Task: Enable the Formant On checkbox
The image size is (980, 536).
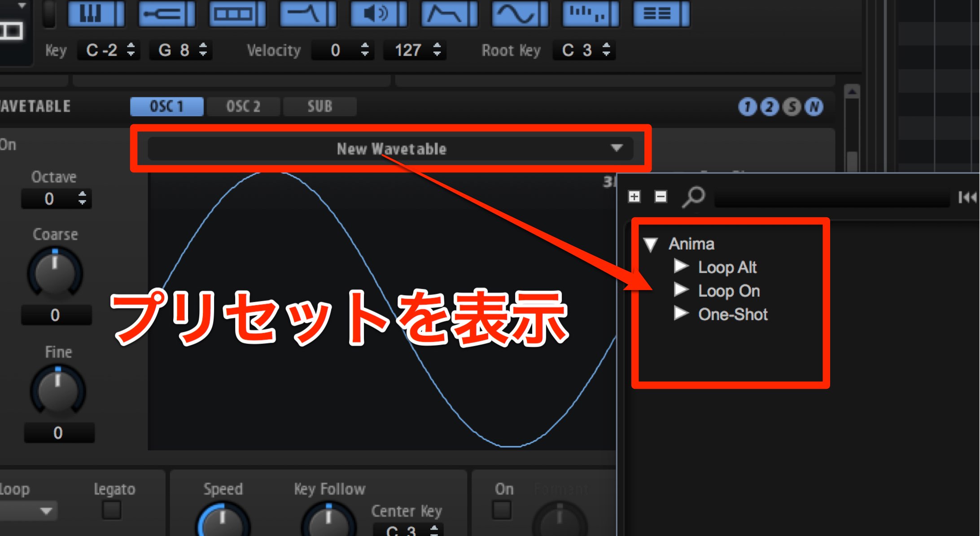Action: coord(502,510)
